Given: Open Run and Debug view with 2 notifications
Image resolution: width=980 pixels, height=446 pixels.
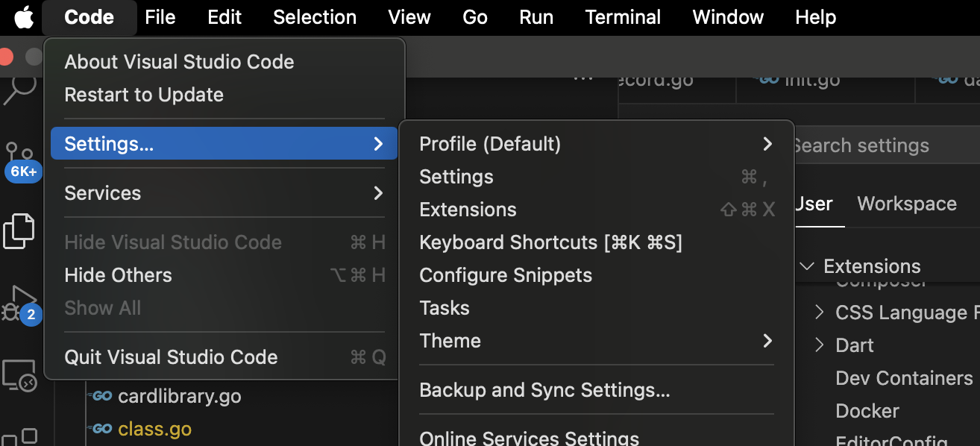Looking at the screenshot, I should pyautogui.click(x=19, y=306).
